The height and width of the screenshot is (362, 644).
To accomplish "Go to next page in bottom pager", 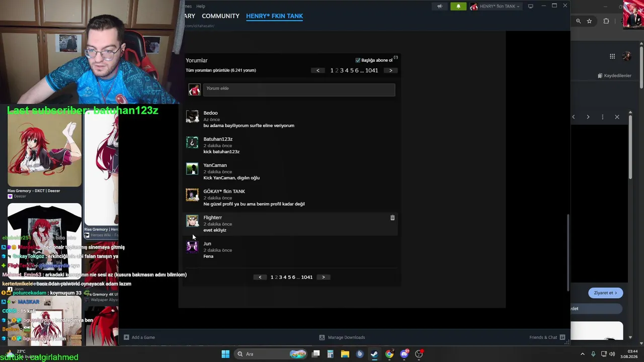I will coord(324,277).
